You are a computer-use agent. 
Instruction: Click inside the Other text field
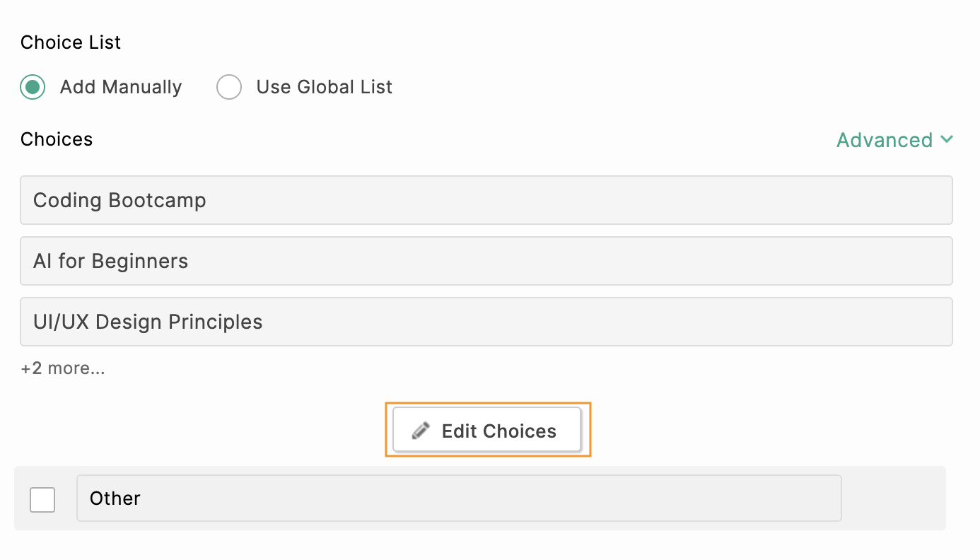[x=460, y=498]
